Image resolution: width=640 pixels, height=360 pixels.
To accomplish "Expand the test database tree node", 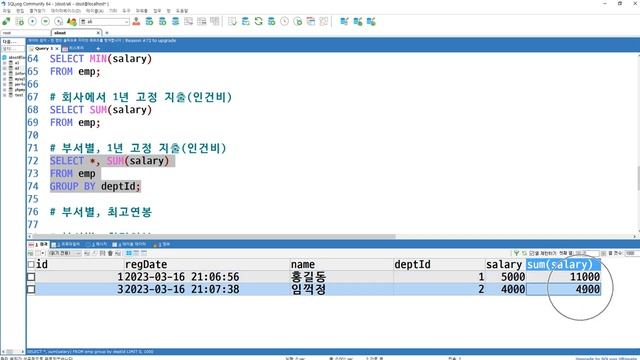I will click(4, 95).
